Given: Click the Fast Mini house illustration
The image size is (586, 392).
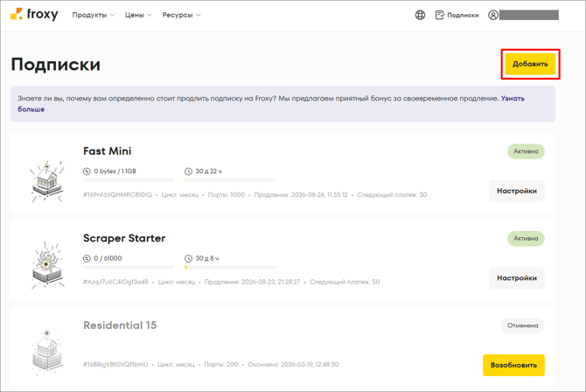Looking at the screenshot, I should (x=47, y=182).
